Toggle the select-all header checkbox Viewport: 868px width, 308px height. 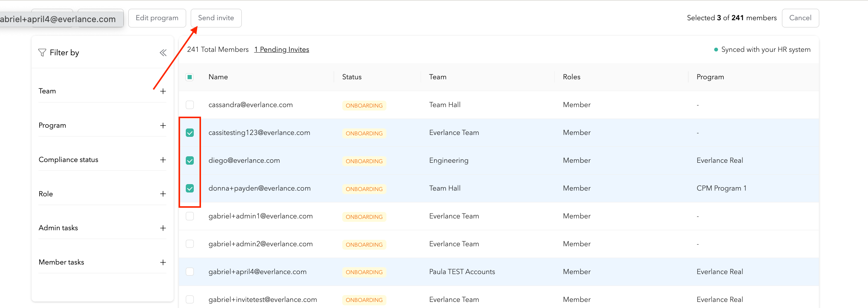(x=190, y=77)
